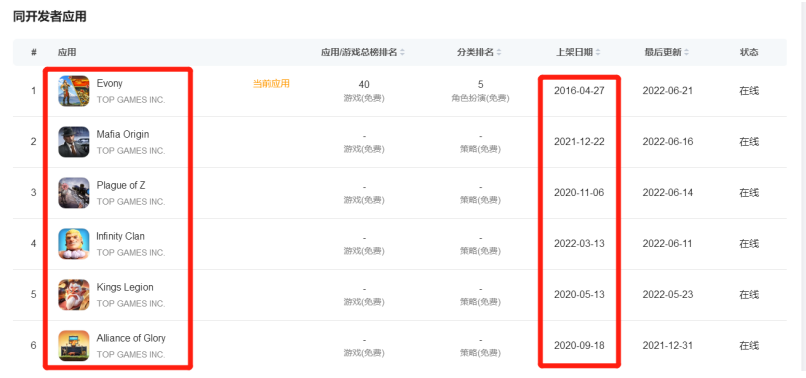Click 在线 status in Alliance of Glory row
806x378 pixels.
tap(749, 345)
